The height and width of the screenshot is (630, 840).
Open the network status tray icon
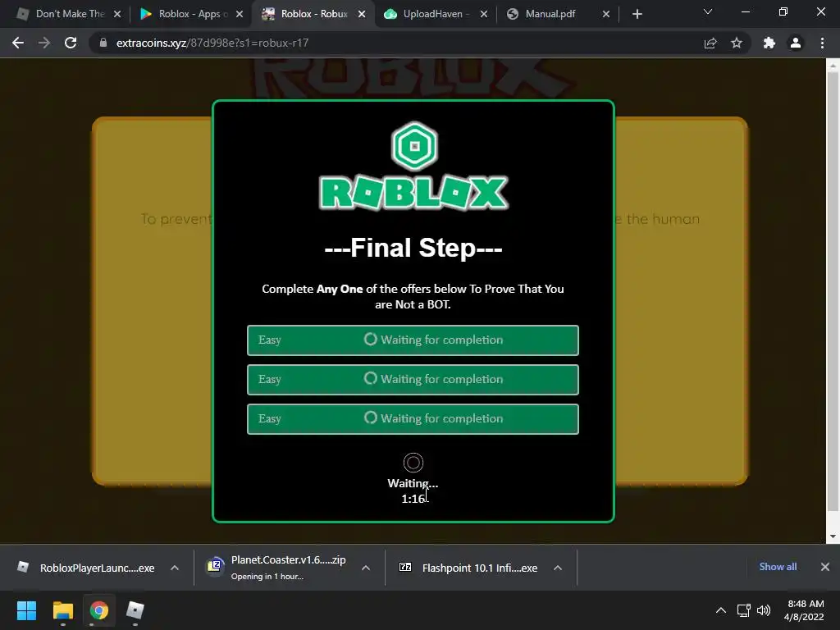pos(743,610)
